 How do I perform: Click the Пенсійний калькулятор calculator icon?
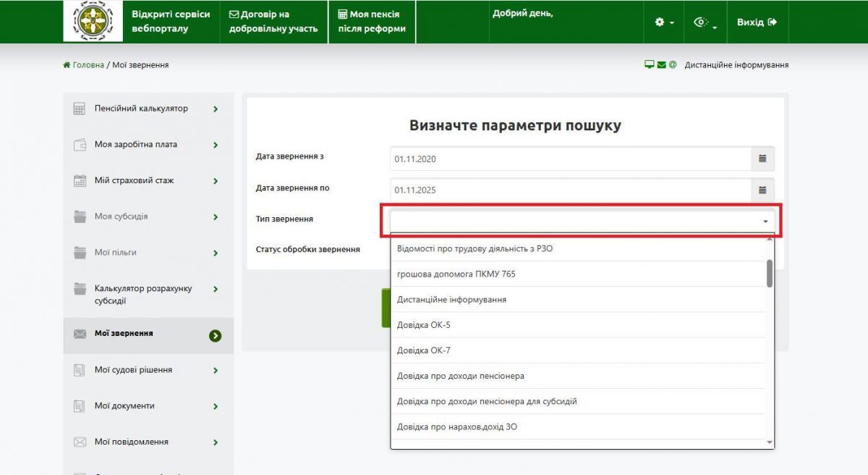coord(80,109)
